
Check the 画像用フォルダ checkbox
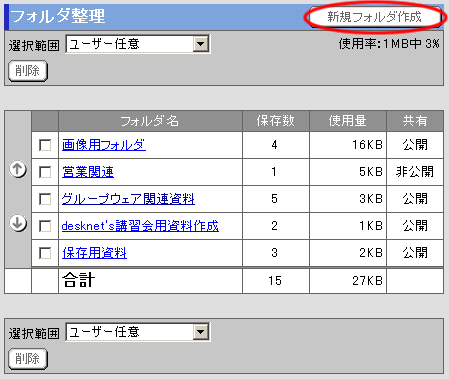point(45,145)
